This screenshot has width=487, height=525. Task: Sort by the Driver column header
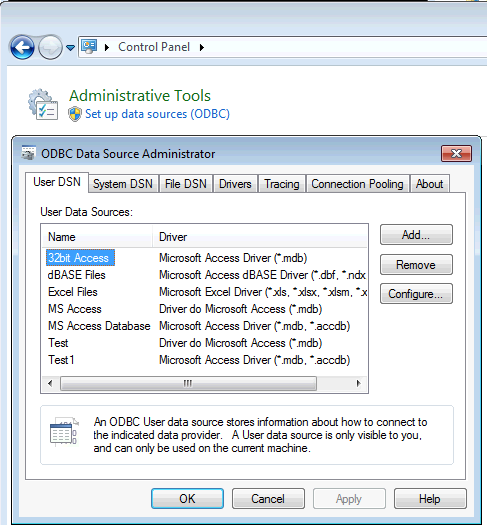[x=260, y=237]
